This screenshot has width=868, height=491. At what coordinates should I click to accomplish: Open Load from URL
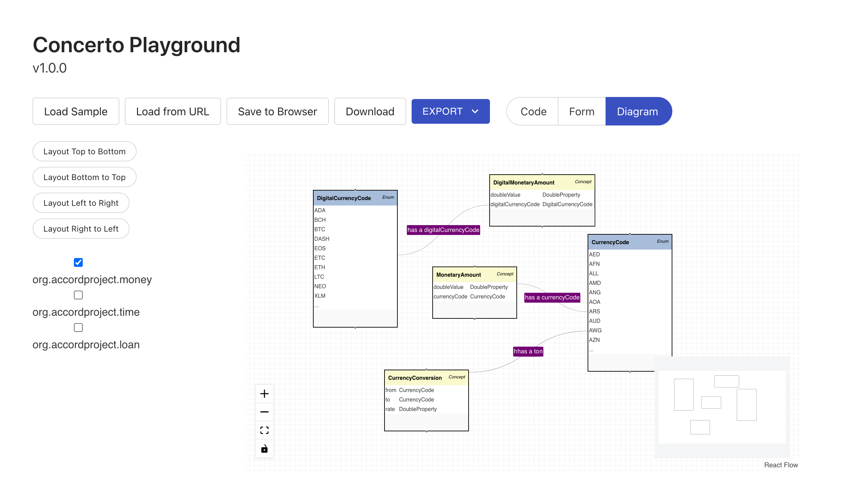(x=173, y=111)
